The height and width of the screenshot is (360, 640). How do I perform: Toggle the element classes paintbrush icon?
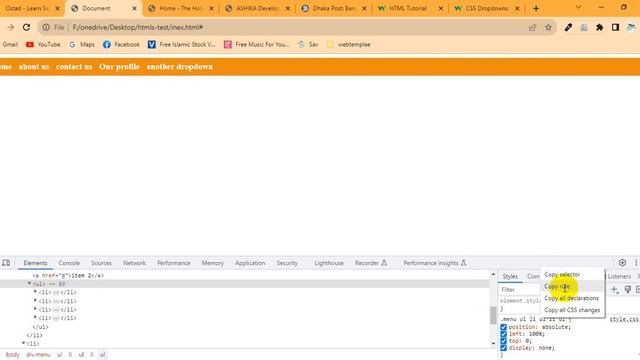[x=628, y=289]
